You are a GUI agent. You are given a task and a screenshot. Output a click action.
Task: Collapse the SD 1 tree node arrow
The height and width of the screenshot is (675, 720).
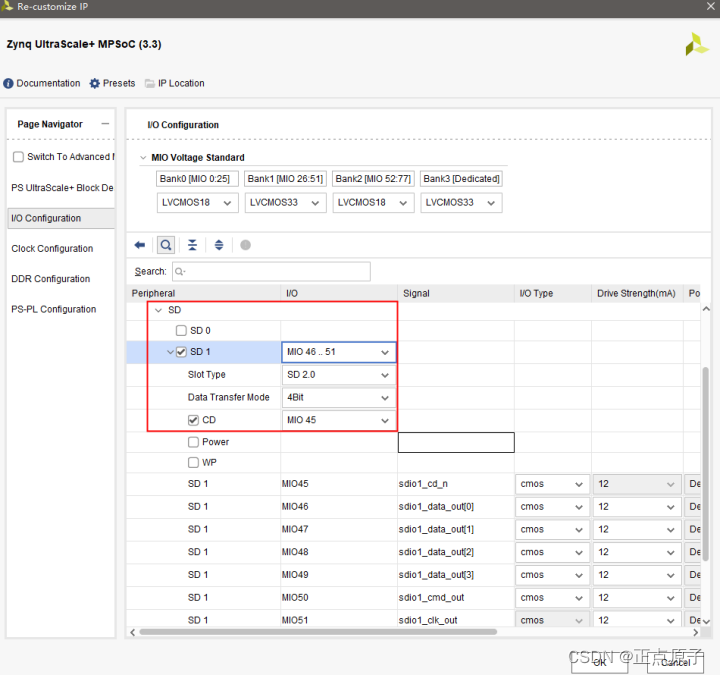coord(170,352)
